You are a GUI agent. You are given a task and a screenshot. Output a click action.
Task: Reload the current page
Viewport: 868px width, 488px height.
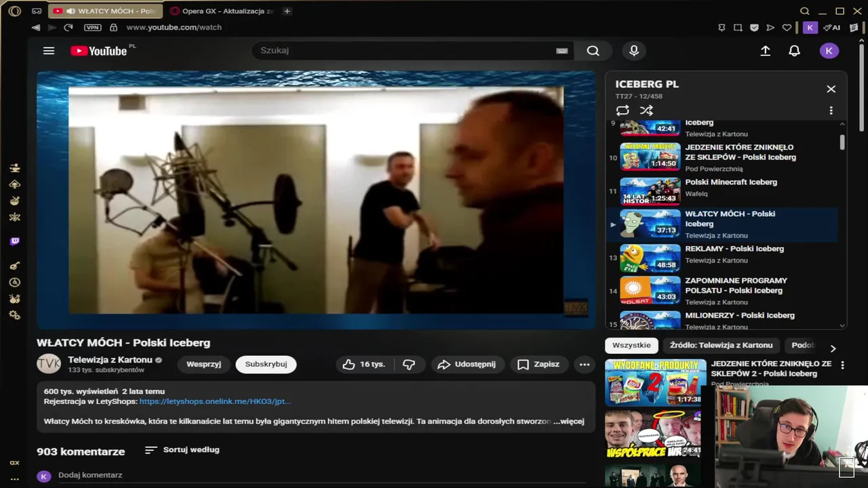(x=68, y=27)
